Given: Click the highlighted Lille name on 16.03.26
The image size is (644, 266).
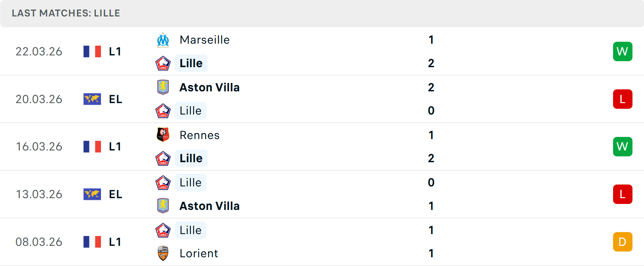Looking at the screenshot, I should [x=191, y=158].
